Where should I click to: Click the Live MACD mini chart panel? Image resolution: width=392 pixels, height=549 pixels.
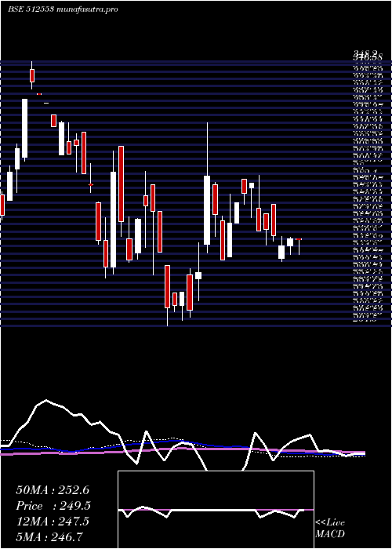pos(216,510)
